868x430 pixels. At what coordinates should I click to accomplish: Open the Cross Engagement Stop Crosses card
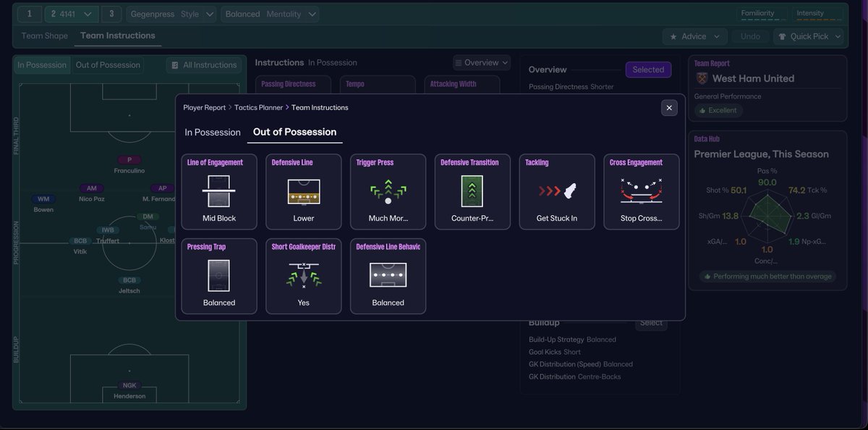coord(642,192)
